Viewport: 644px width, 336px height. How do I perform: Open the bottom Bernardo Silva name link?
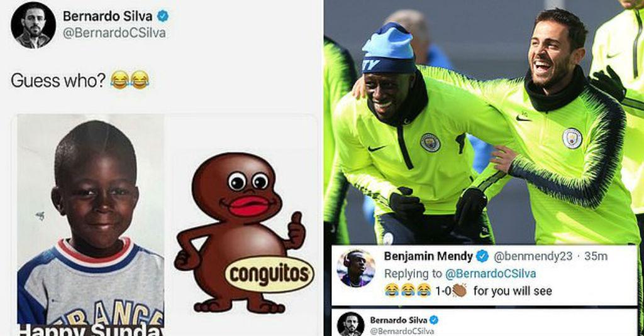tap(398, 320)
